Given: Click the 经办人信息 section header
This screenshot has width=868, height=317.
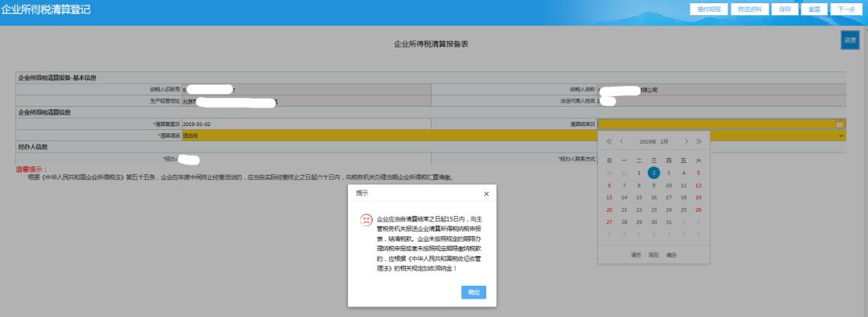Looking at the screenshot, I should point(33,147).
